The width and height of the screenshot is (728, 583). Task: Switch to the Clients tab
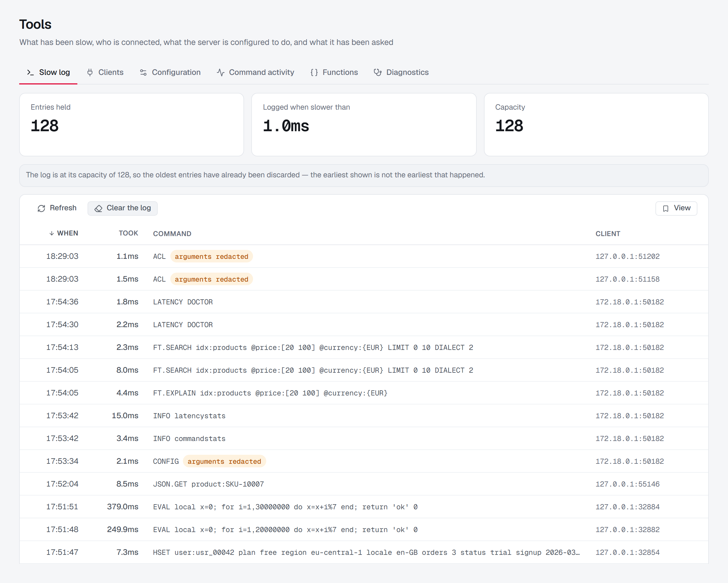[105, 72]
